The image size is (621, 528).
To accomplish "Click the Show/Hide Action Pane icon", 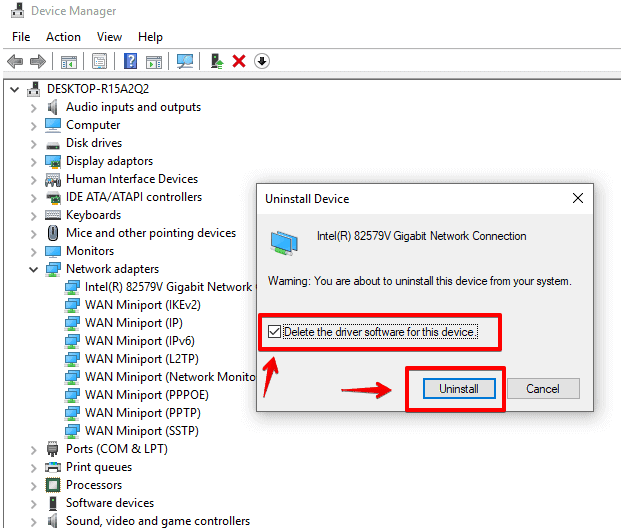I will coord(154,62).
